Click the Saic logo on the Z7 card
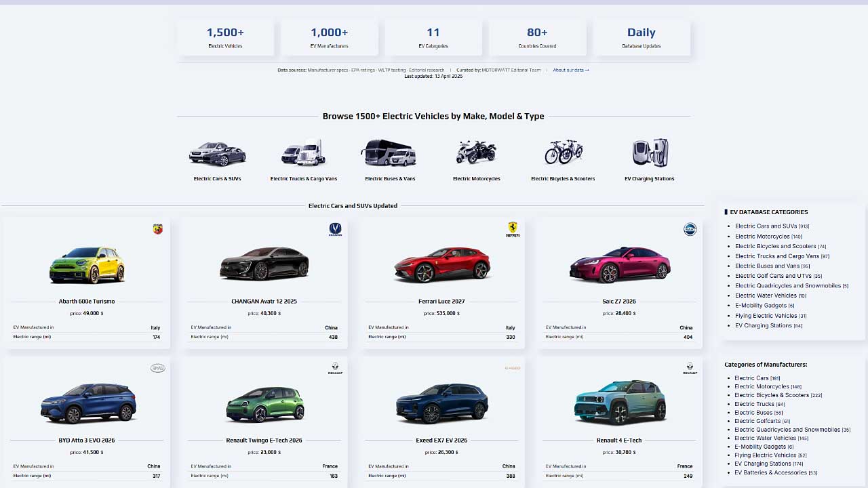 click(x=690, y=229)
